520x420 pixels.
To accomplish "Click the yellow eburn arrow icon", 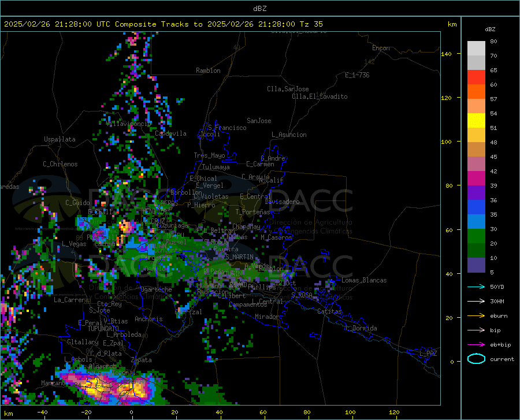I will click(x=476, y=316).
